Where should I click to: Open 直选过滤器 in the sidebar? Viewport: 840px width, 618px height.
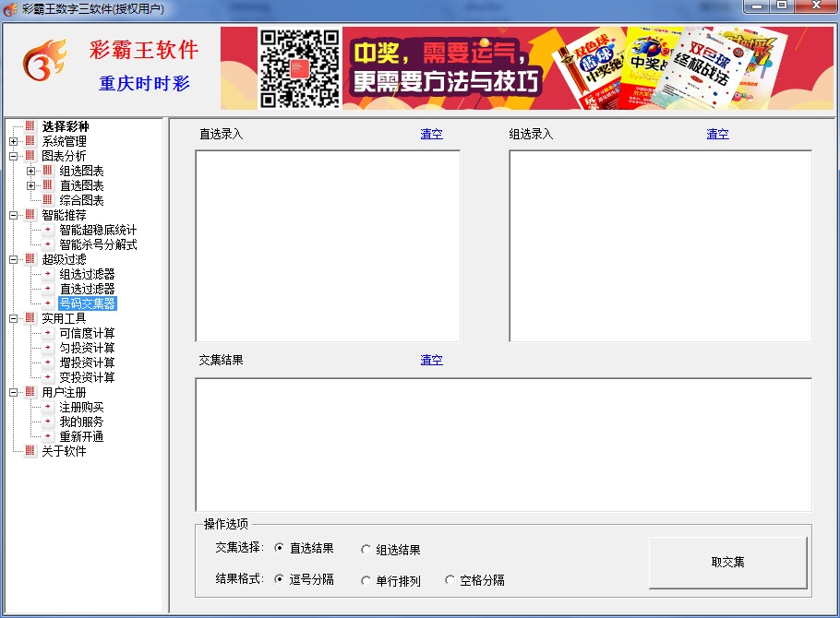click(x=87, y=289)
